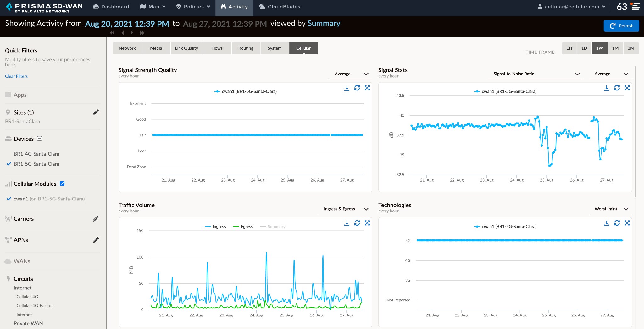The image size is (644, 329).
Task: Toggle cwan1 legend in Signal Strength chart
Action: 246,91
